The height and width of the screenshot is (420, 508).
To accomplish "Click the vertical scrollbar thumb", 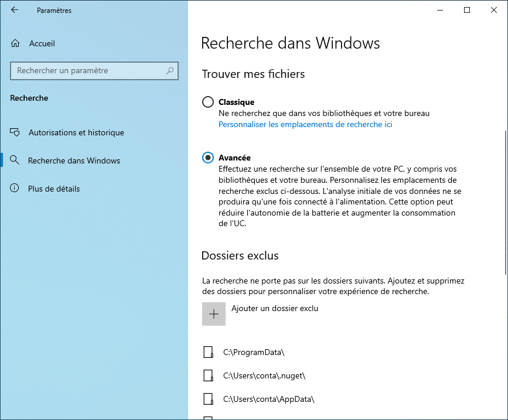I will click(x=506, y=203).
